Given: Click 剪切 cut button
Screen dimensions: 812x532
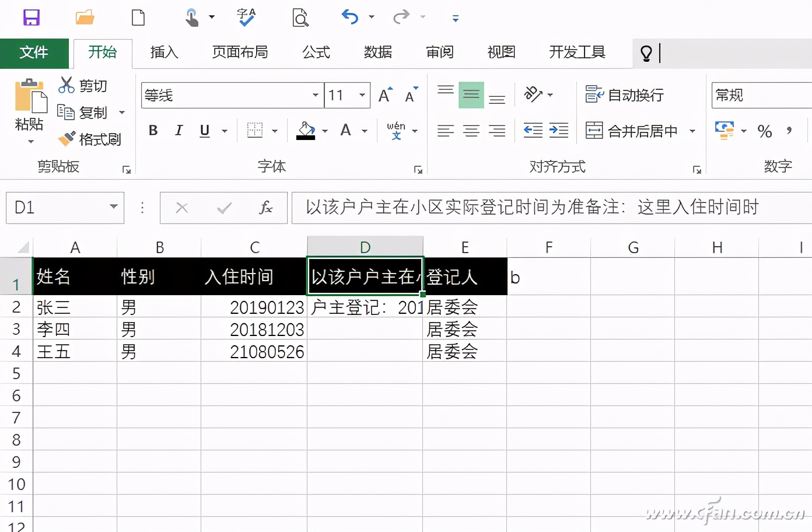Looking at the screenshot, I should (x=83, y=86).
